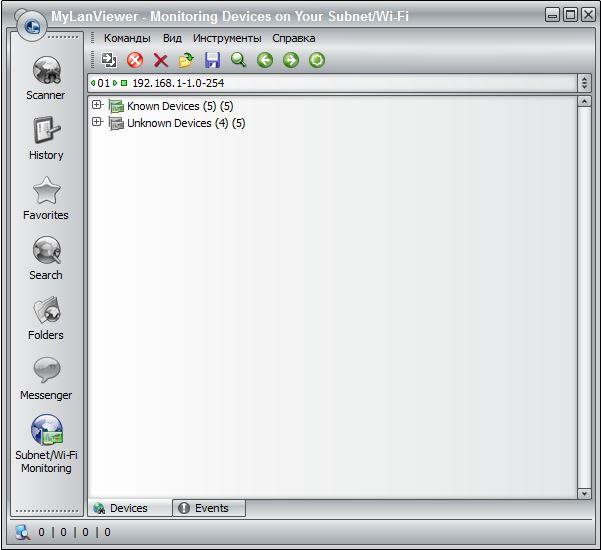Click the subnet 192.168.1-1.0-254 entry
The height and width of the screenshot is (550, 601).
178,83
